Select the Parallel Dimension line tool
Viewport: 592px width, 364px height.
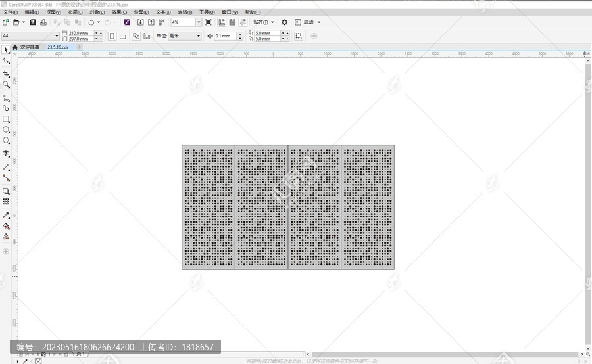(6, 167)
